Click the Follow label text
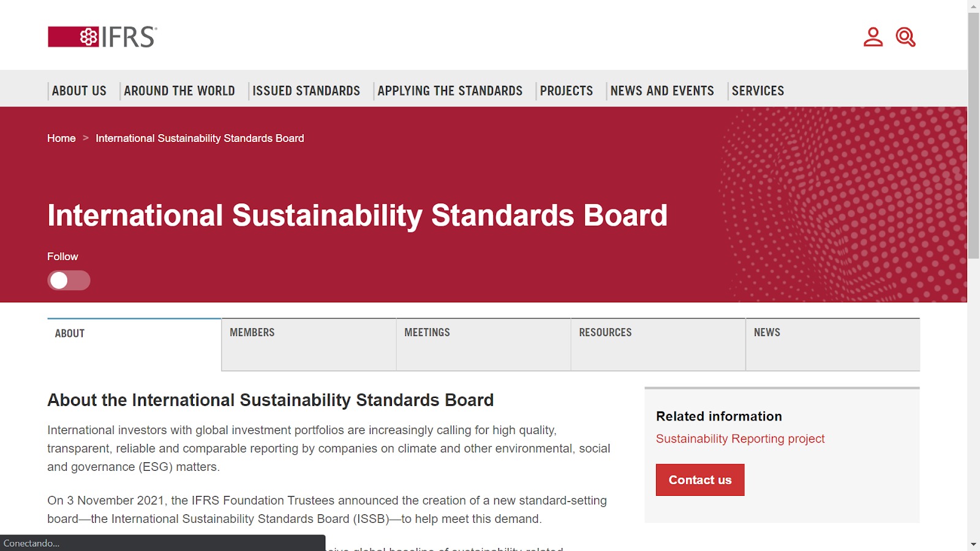Image resolution: width=980 pixels, height=551 pixels. (62, 257)
